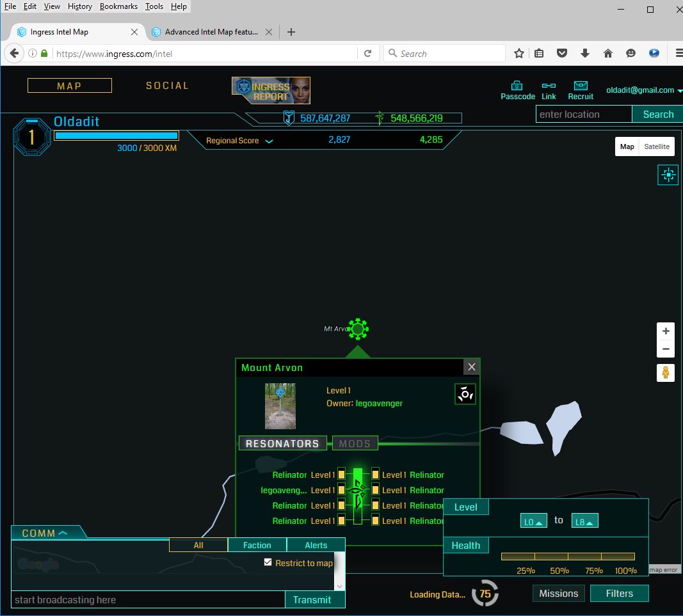Uncheck the Restrict to map checkbox

point(268,562)
